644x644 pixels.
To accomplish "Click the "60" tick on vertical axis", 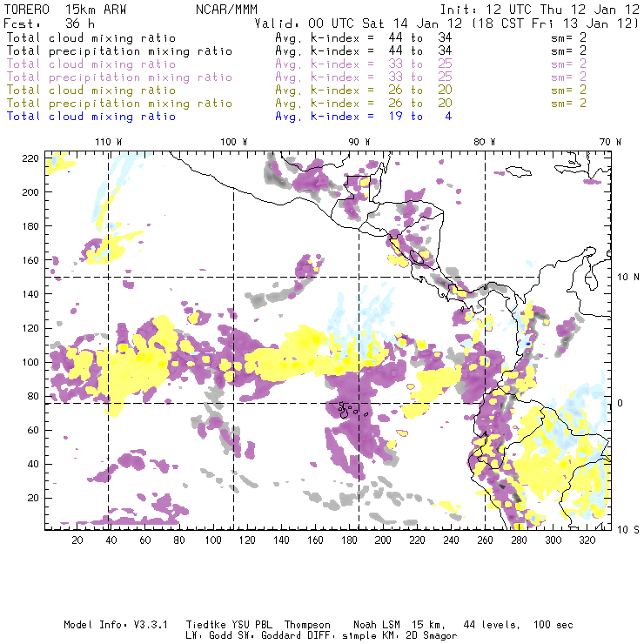I will click(x=33, y=430).
